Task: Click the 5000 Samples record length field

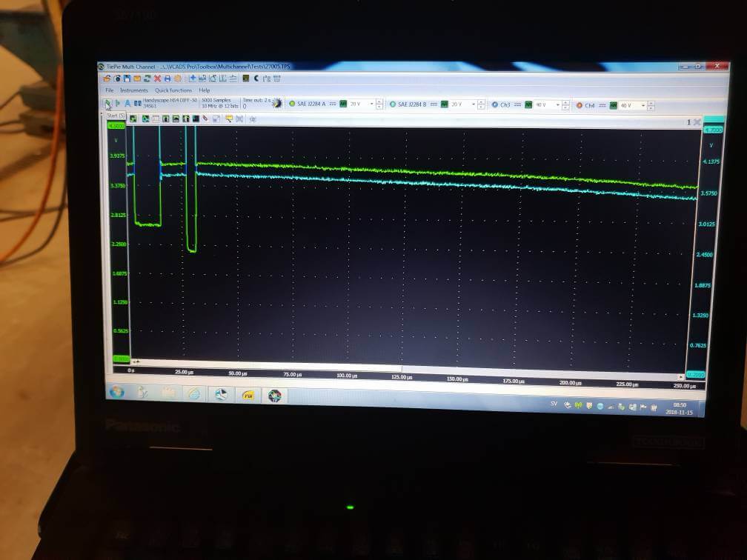Action: [x=216, y=100]
